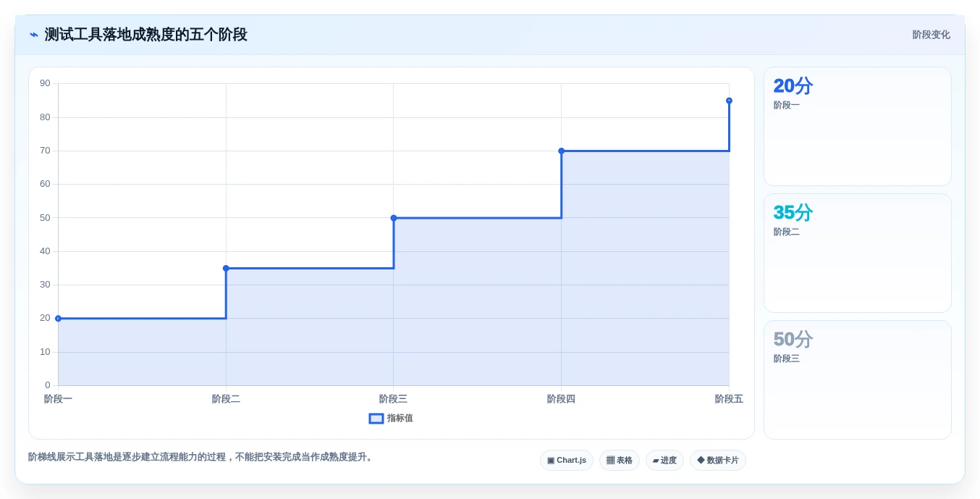
Task: Click the data point at 阶段三 (50)
Action: tap(394, 218)
